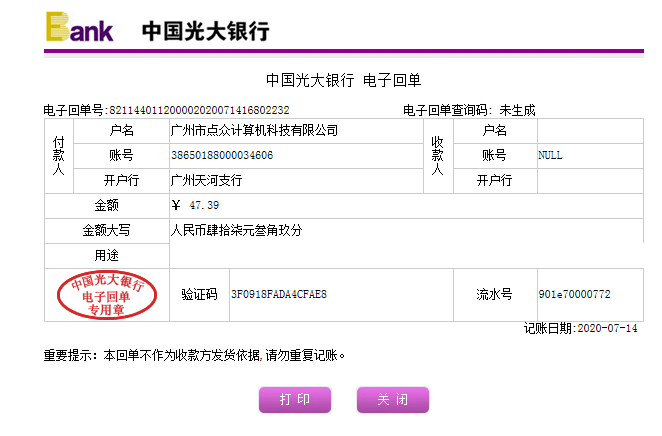Click the 记账日期 2020-07-14 date text
This screenshot has height=436, width=662.
click(581, 328)
